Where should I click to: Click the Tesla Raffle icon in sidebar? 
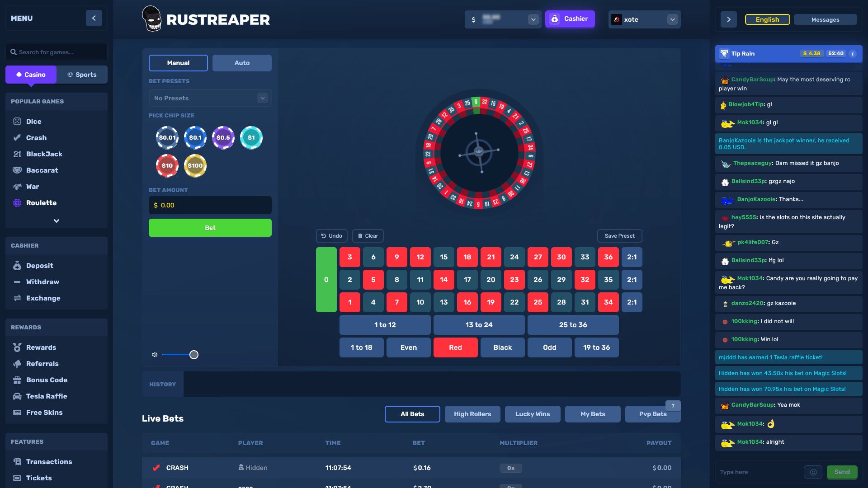[x=17, y=396]
